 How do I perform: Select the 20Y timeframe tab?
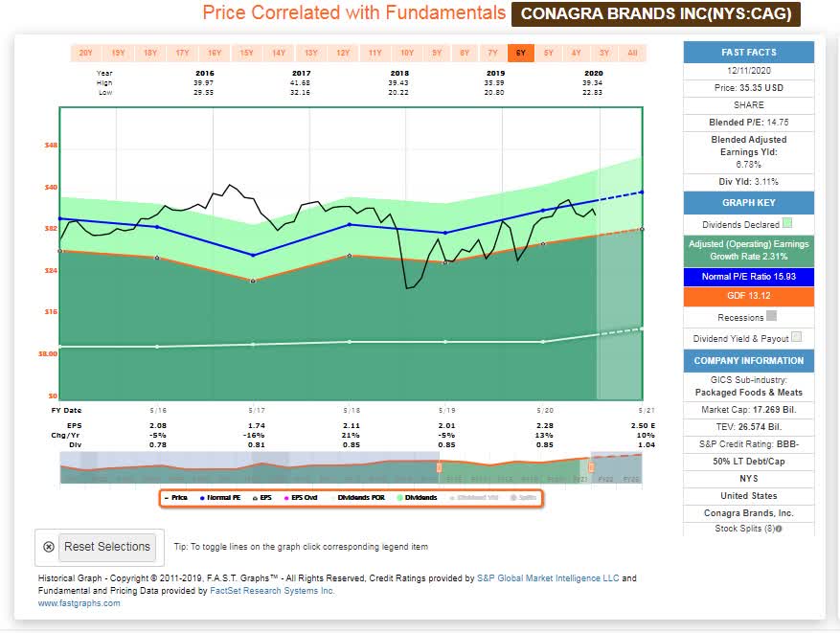click(85, 53)
